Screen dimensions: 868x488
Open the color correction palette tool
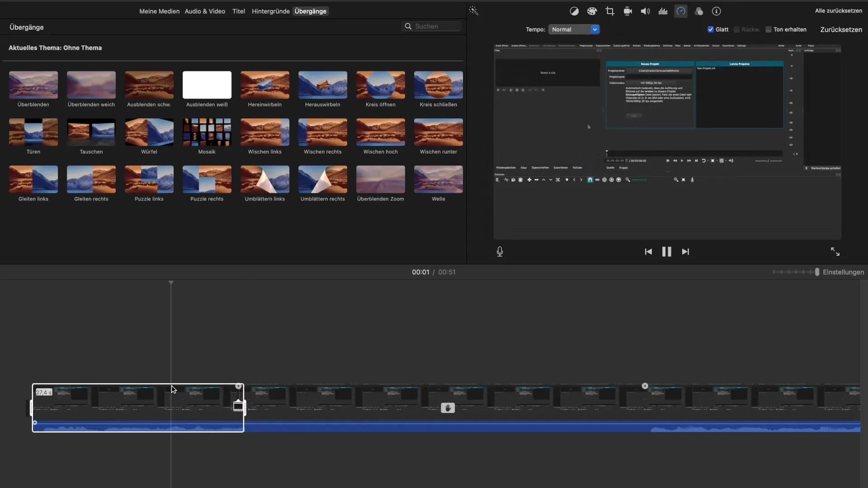pyautogui.click(x=592, y=11)
